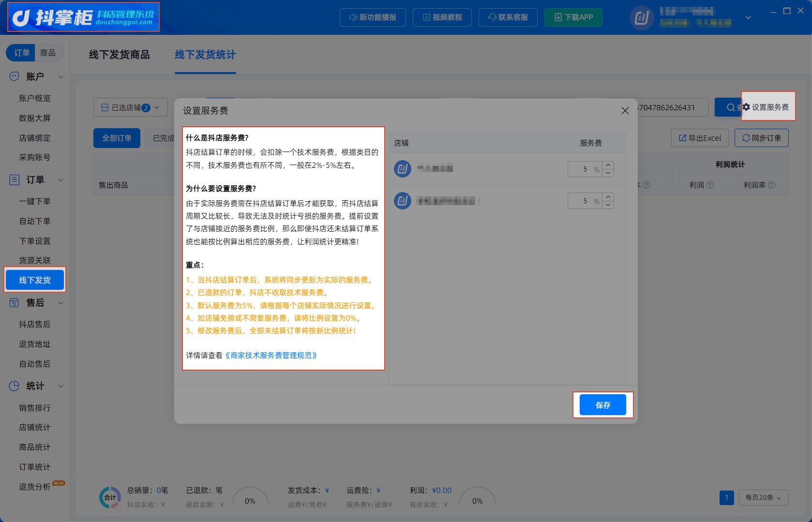Open 新功能播报 announcements
812x522 pixels.
(373, 17)
